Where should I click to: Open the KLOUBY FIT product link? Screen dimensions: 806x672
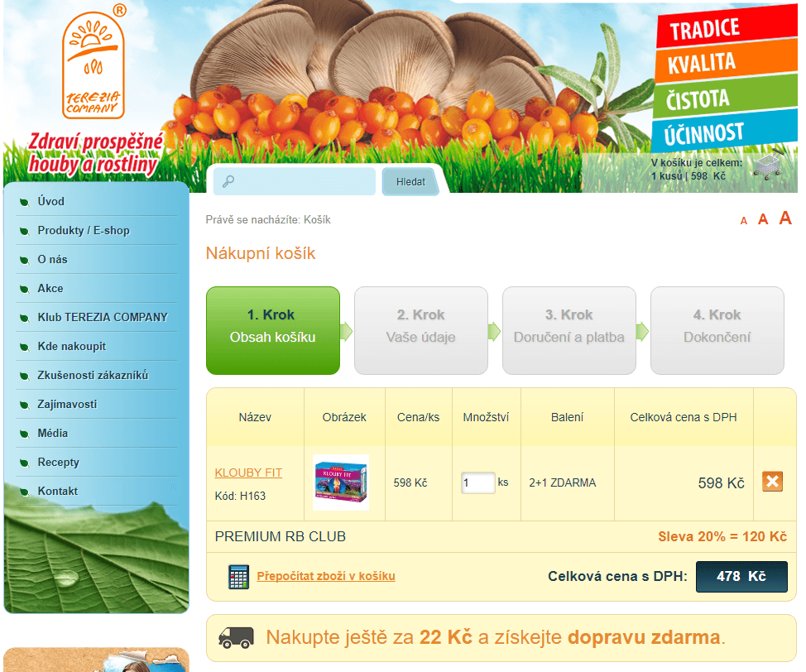click(248, 473)
